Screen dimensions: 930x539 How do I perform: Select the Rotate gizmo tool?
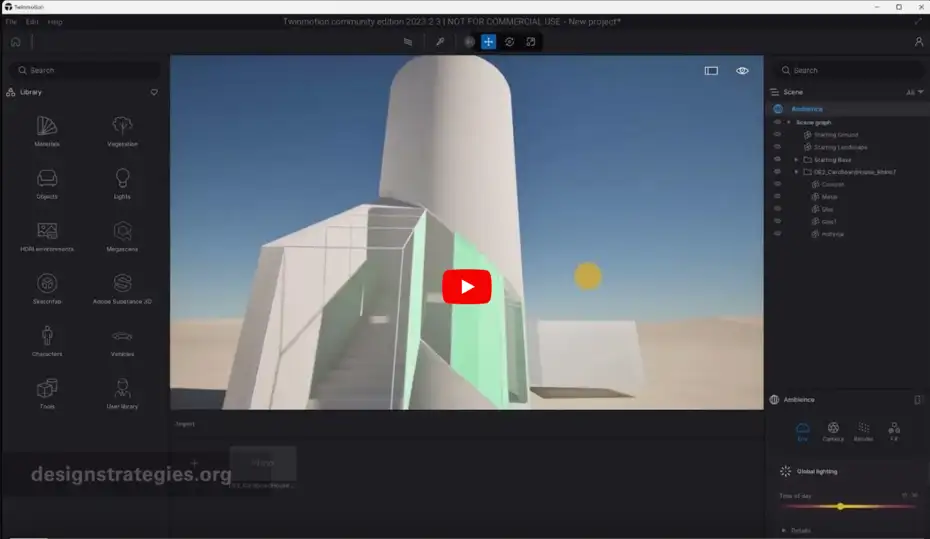pyautogui.click(x=509, y=42)
